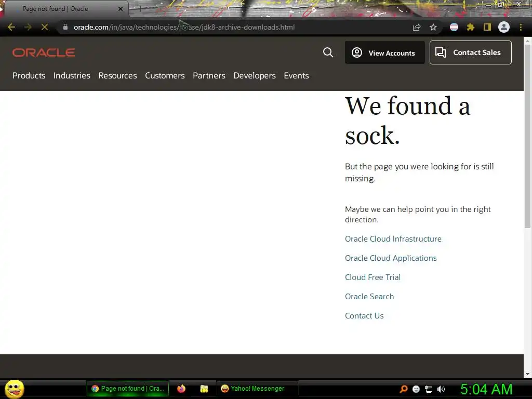Click the scrollbar up arrow

point(528,41)
